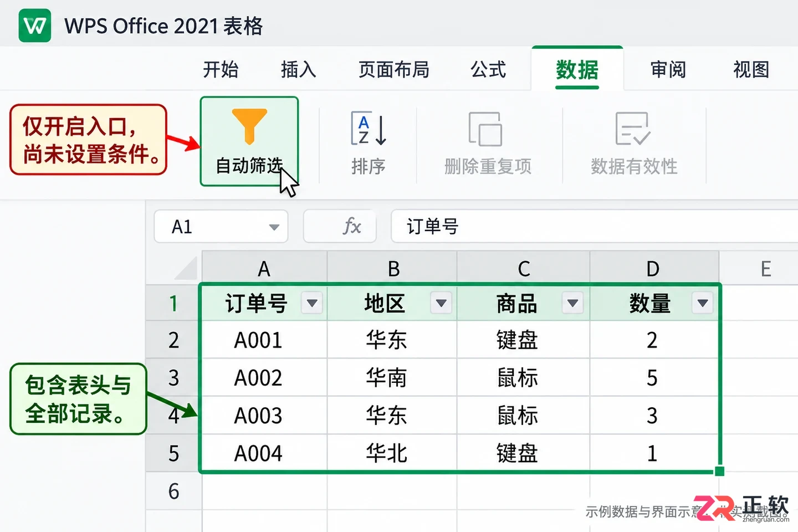Click the quantity cell in row A003
Screen dimensions: 798x532
(654, 416)
